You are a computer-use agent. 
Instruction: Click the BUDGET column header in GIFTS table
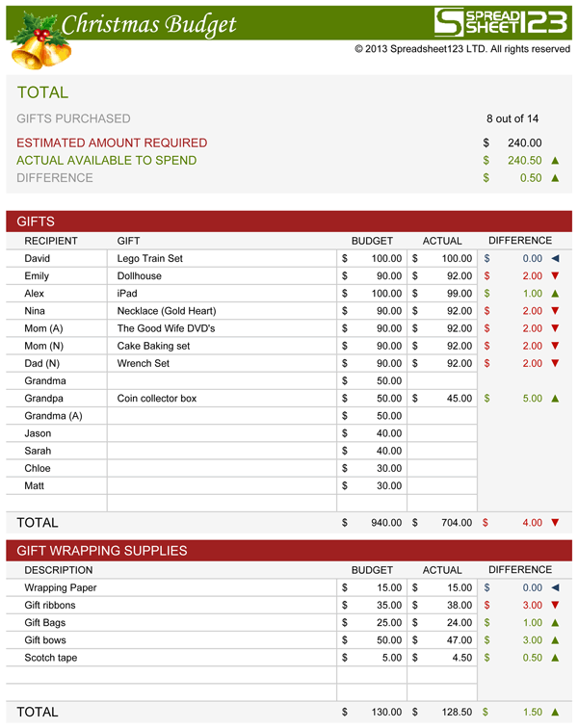point(372,241)
